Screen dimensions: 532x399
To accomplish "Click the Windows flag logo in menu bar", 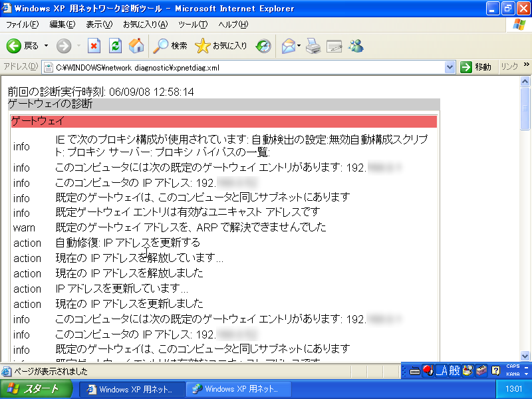I will tap(519, 25).
